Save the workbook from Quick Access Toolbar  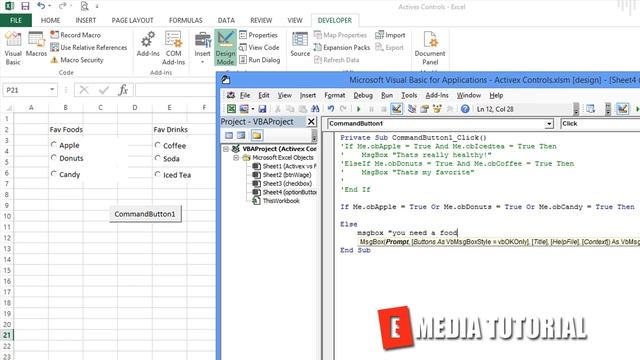pos(25,6)
